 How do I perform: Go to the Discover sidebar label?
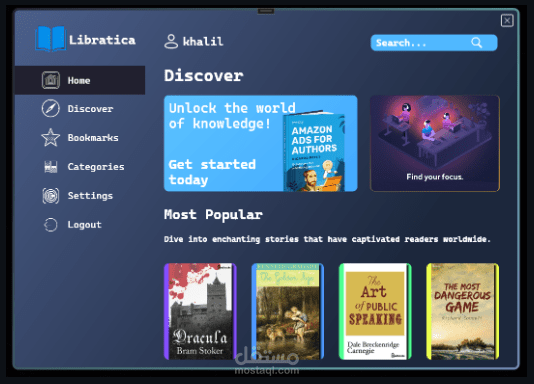[x=90, y=109]
